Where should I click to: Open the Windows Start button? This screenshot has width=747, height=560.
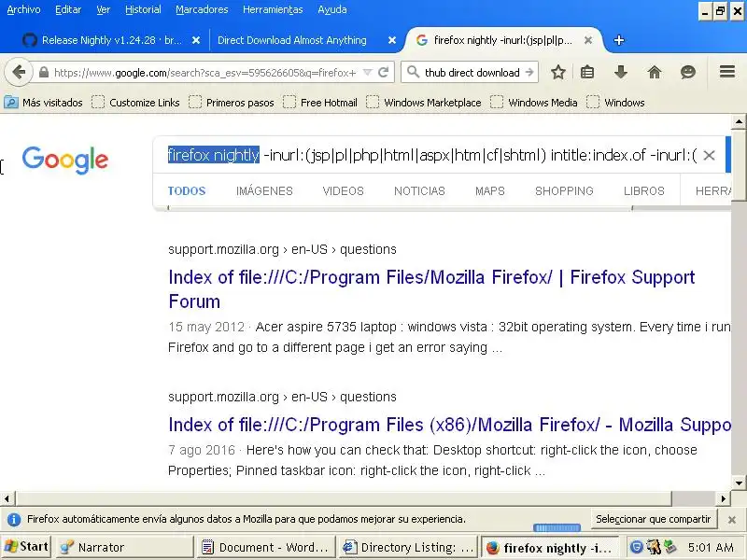pyautogui.click(x=26, y=547)
